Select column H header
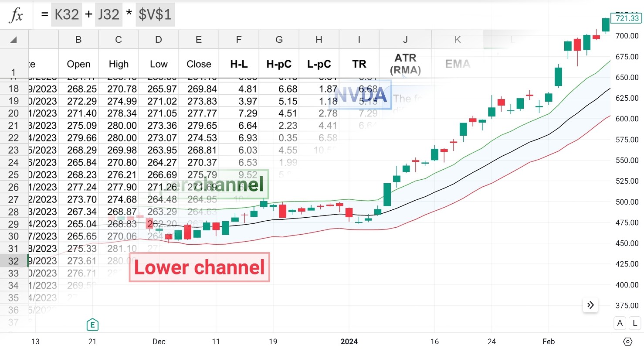Screen dimensions: 644x349 click(x=319, y=40)
